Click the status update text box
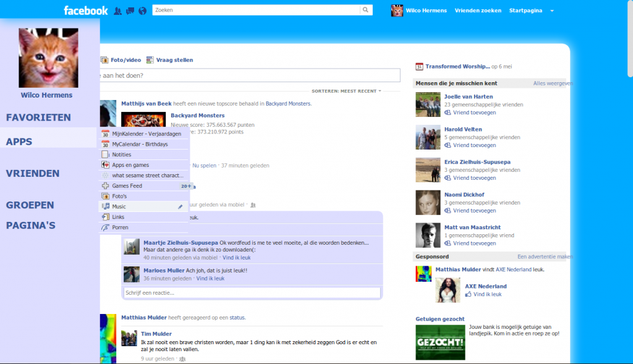 [x=250, y=75]
